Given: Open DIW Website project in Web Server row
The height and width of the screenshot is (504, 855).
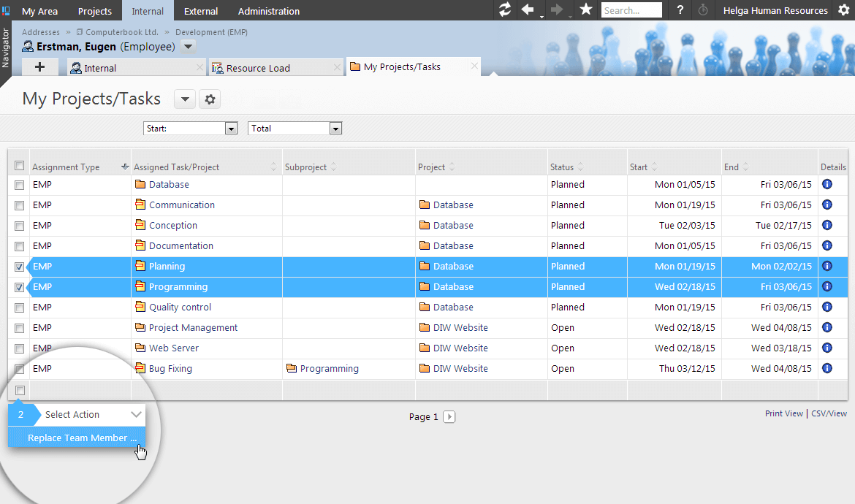Looking at the screenshot, I should (x=460, y=348).
